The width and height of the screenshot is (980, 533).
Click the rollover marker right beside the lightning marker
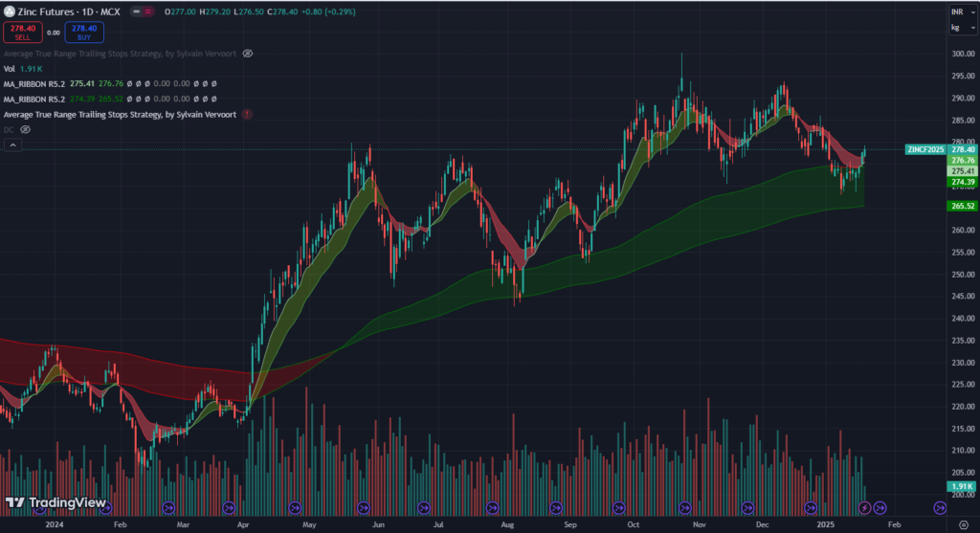pos(880,508)
